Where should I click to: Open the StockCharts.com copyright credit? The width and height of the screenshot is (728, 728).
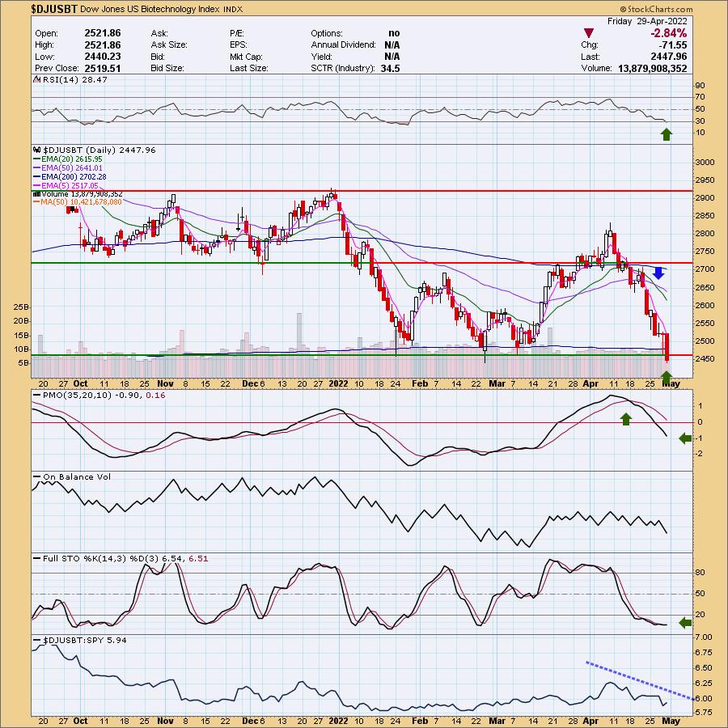click(x=657, y=9)
